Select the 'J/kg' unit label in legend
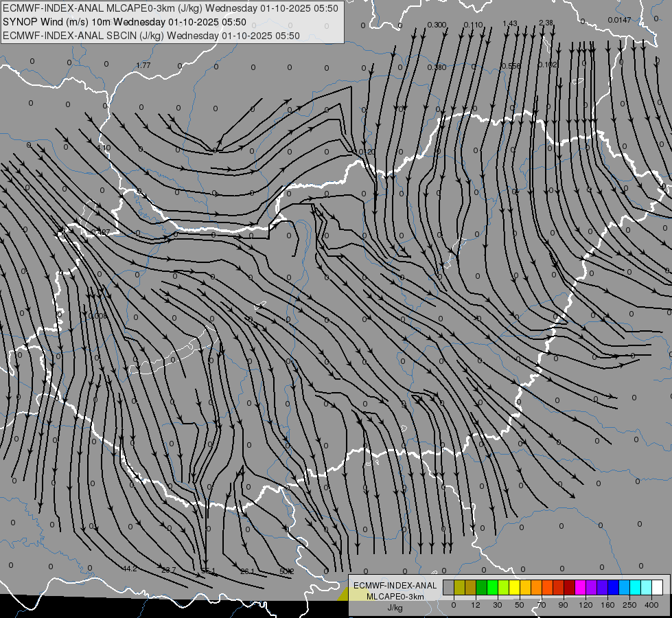The height and width of the screenshot is (618, 672). click(x=395, y=608)
